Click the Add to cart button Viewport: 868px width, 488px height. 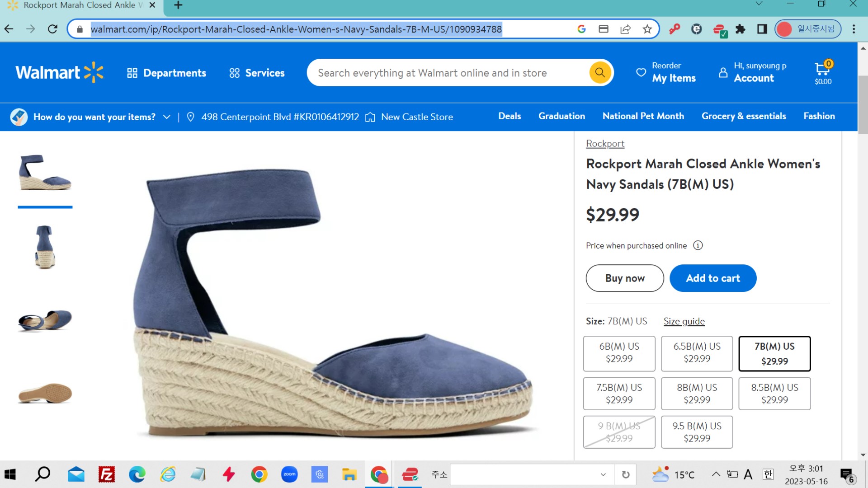(x=712, y=278)
